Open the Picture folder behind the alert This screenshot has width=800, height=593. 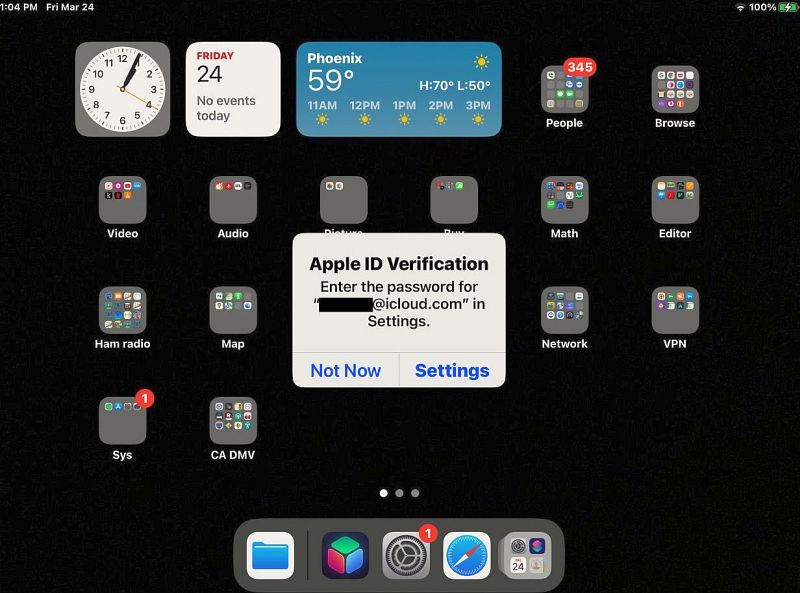[343, 200]
